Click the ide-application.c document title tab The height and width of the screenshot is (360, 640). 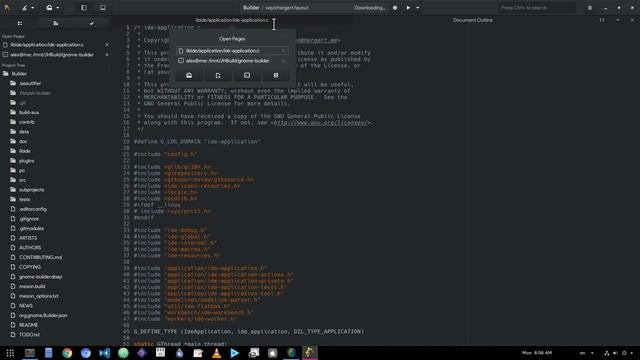232,20
